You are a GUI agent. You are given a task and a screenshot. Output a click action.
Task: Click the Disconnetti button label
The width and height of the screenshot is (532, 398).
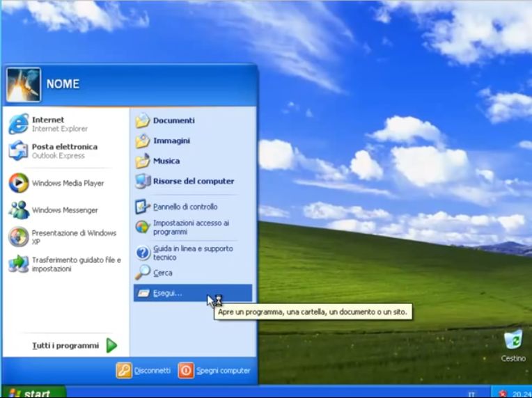[x=152, y=371]
